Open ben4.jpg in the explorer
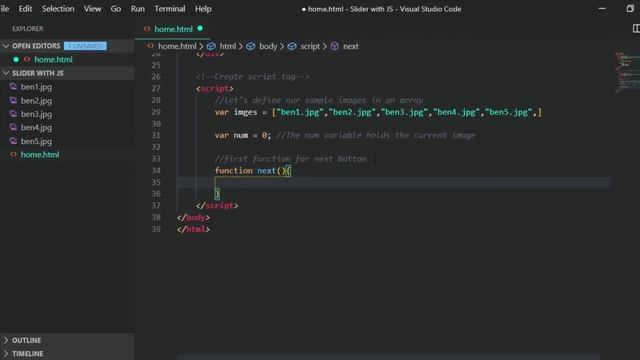The width and height of the screenshot is (640, 360). coord(36,127)
